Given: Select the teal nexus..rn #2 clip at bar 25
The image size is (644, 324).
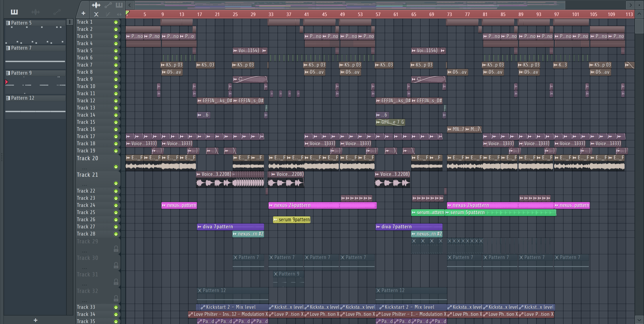Looking at the screenshot, I should pos(248,234).
